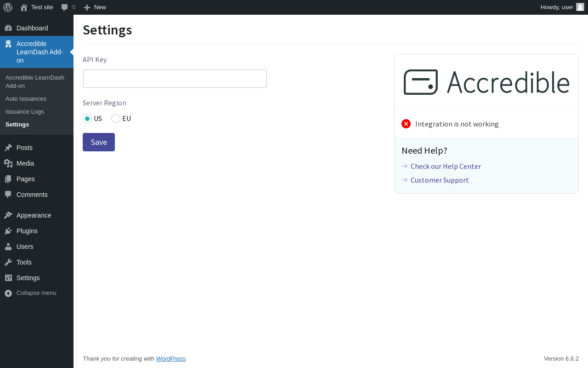Click the Users person icon
The image size is (588, 368).
8,247
